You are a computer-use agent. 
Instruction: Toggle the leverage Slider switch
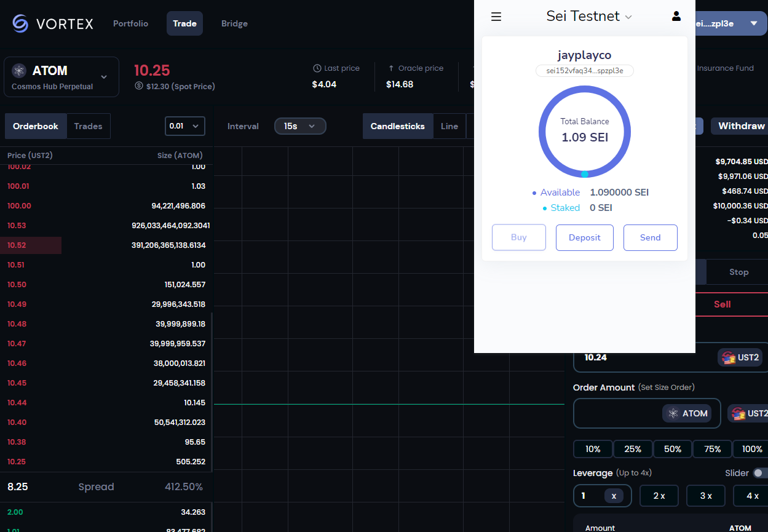pos(761,473)
